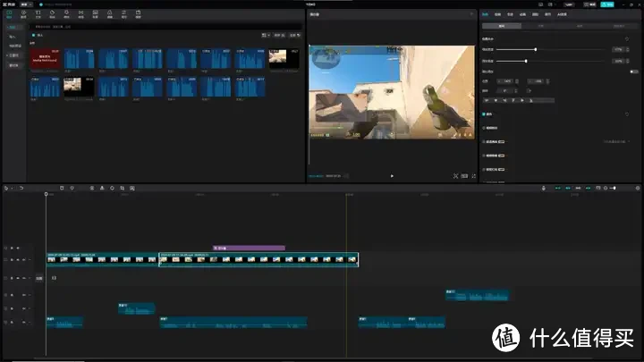Click the microphone record icon above timeline
The width and height of the screenshot is (644, 362).
pyautogui.click(x=544, y=188)
